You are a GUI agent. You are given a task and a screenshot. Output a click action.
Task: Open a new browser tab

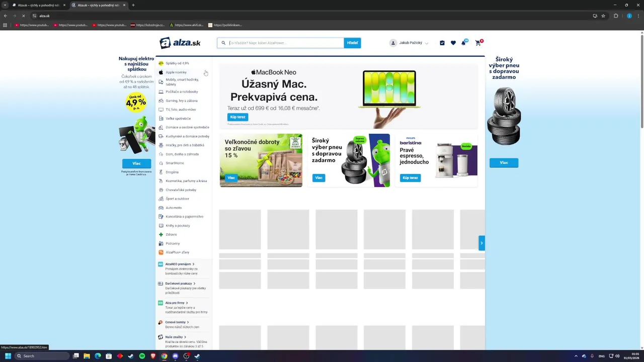(x=133, y=5)
